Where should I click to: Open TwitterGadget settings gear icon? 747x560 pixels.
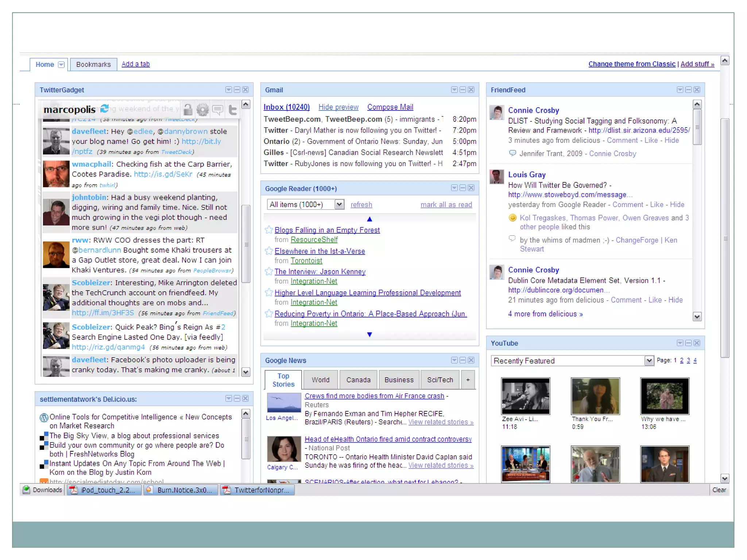(202, 109)
